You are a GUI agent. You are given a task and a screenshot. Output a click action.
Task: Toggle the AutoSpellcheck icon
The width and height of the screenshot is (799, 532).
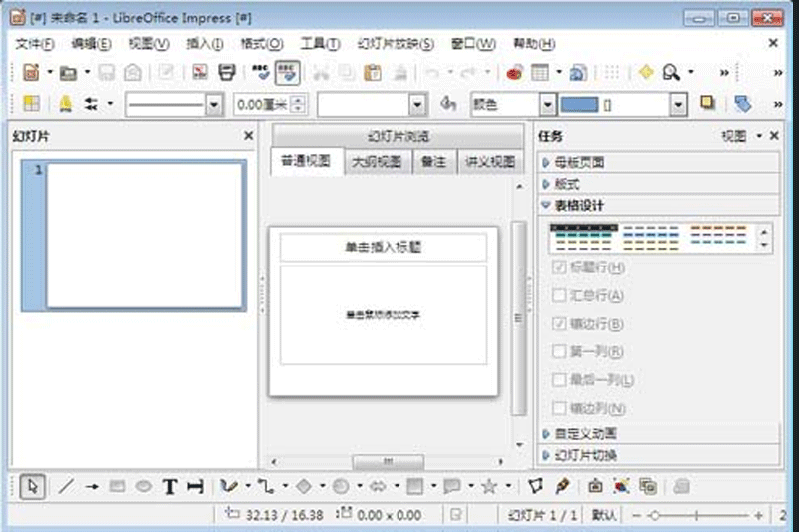pos(288,72)
